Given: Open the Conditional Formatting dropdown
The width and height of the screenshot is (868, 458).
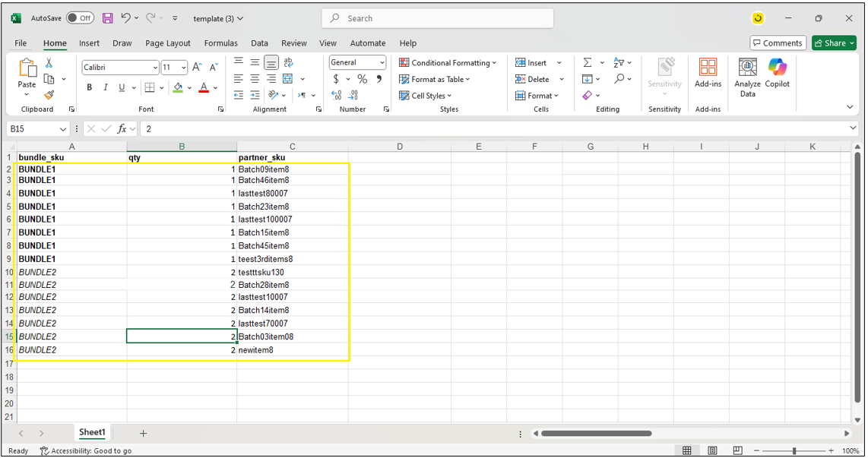Looking at the screenshot, I should tap(448, 63).
